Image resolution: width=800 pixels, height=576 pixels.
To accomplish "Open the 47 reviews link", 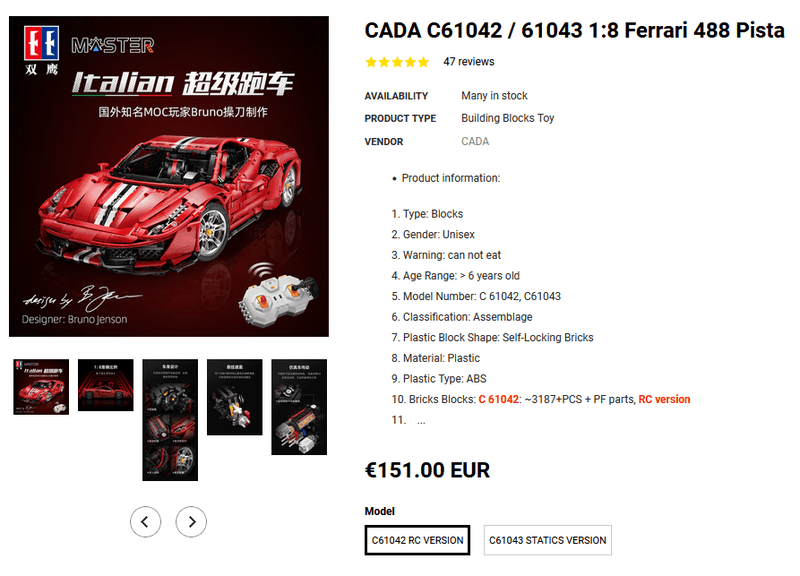I will click(468, 62).
